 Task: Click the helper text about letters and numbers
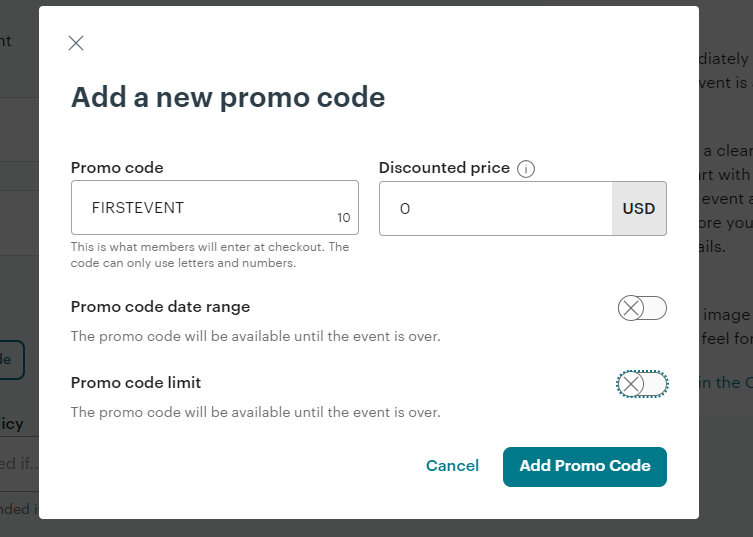[x=210, y=255]
